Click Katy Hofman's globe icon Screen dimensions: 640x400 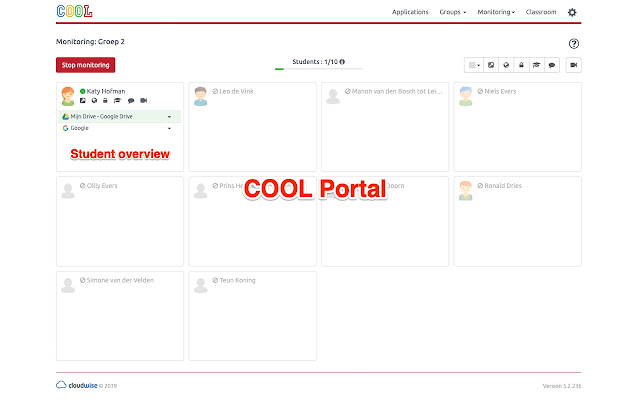(94, 100)
